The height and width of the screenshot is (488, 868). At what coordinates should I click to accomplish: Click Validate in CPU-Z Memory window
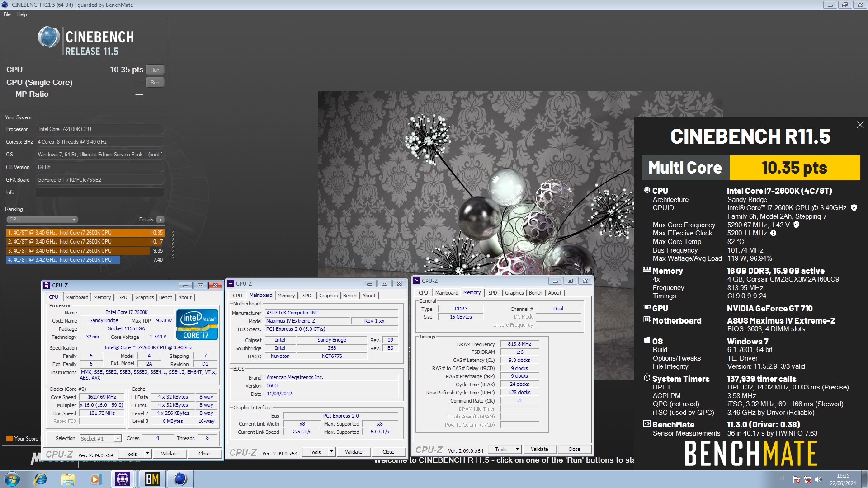[539, 449]
